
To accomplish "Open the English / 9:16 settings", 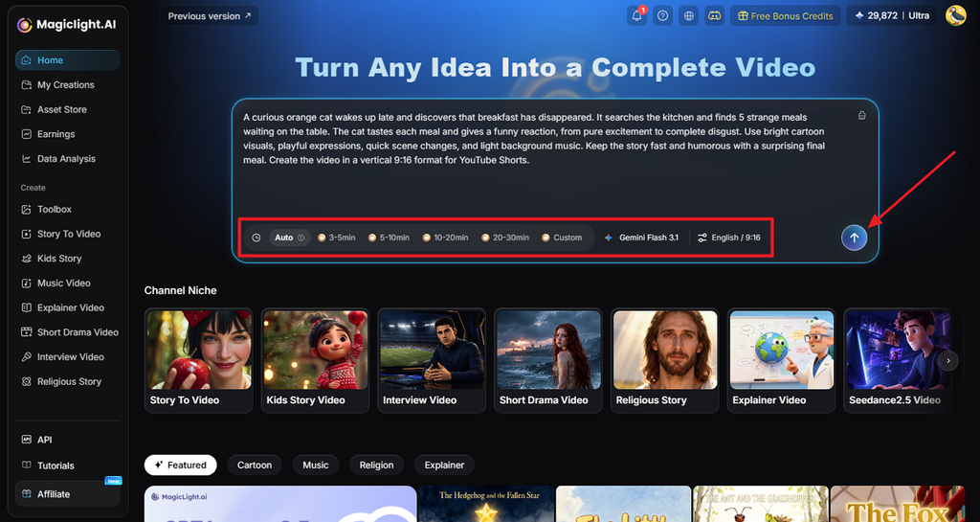I will click(x=728, y=238).
